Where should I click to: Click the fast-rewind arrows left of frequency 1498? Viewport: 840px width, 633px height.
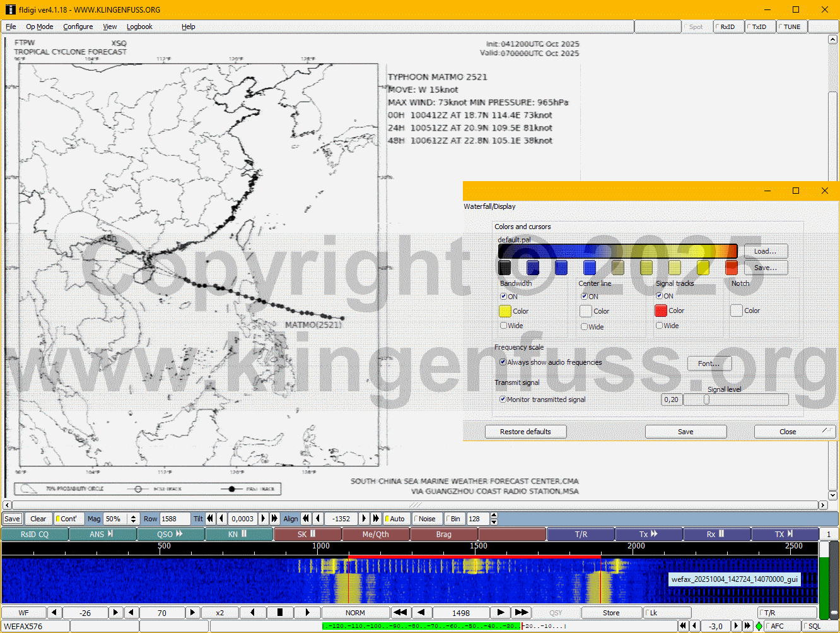(x=400, y=613)
